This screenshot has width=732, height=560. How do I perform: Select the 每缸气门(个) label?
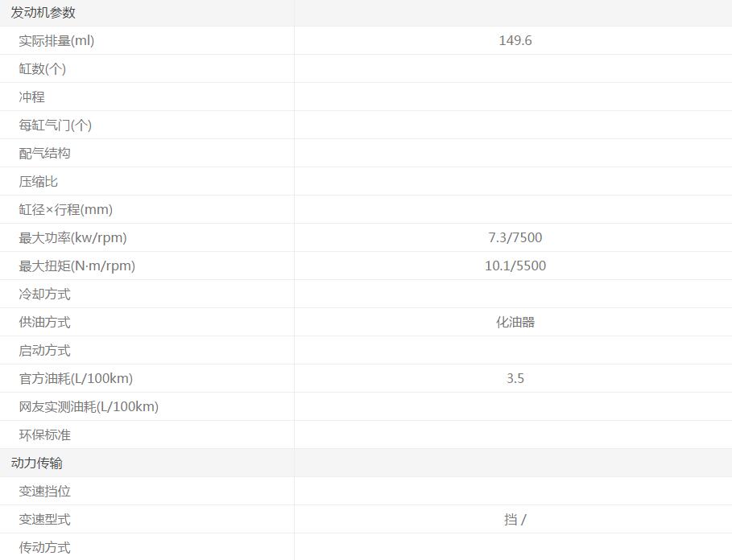[x=56, y=126]
